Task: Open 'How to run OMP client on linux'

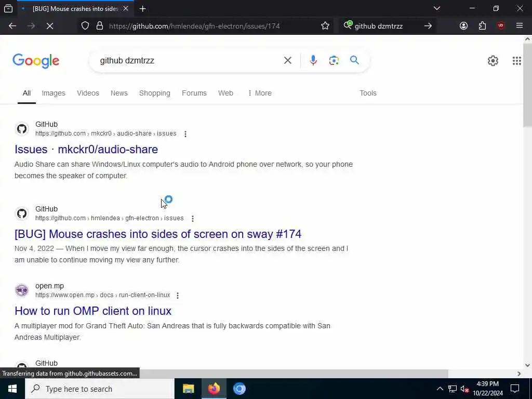Action: [93, 311]
